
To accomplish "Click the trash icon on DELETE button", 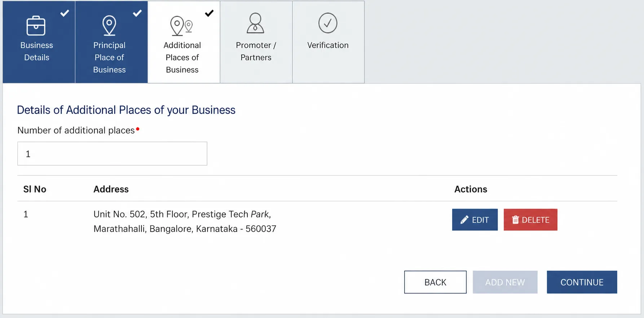I will coord(515,220).
